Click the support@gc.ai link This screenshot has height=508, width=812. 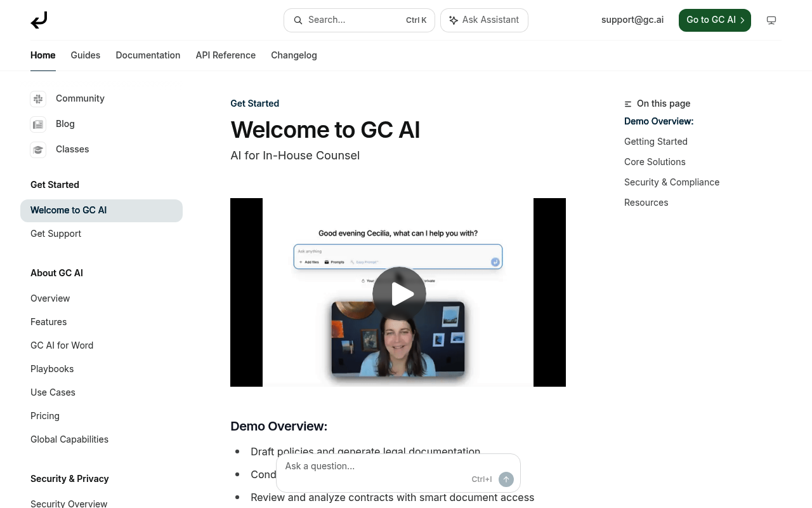pos(632,20)
